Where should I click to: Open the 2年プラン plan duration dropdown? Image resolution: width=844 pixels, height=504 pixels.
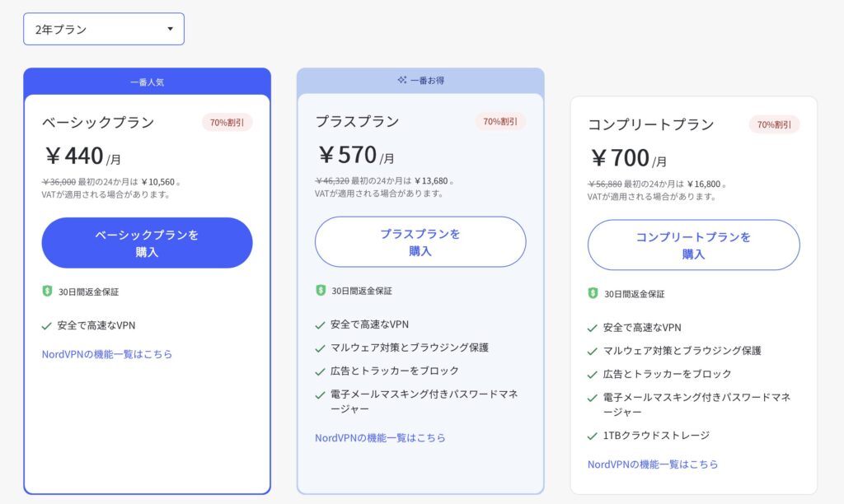coord(104,29)
